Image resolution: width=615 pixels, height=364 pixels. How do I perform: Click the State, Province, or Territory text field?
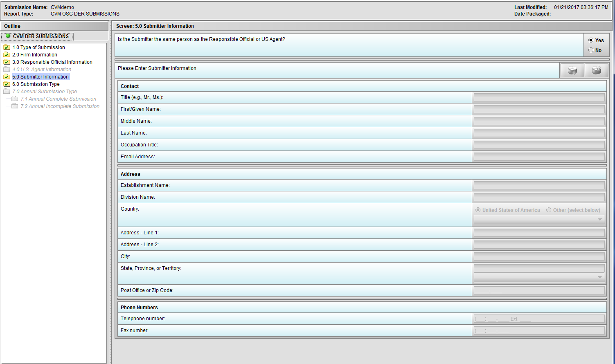(x=539, y=268)
